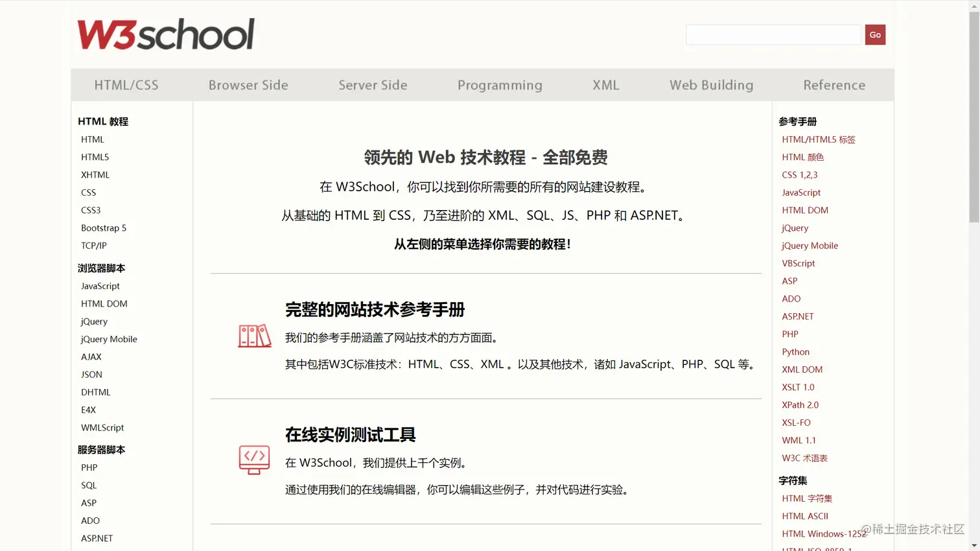Open the HTML tutorial in left sidebar
Viewport: 980px width, 551px height.
tap(93, 139)
